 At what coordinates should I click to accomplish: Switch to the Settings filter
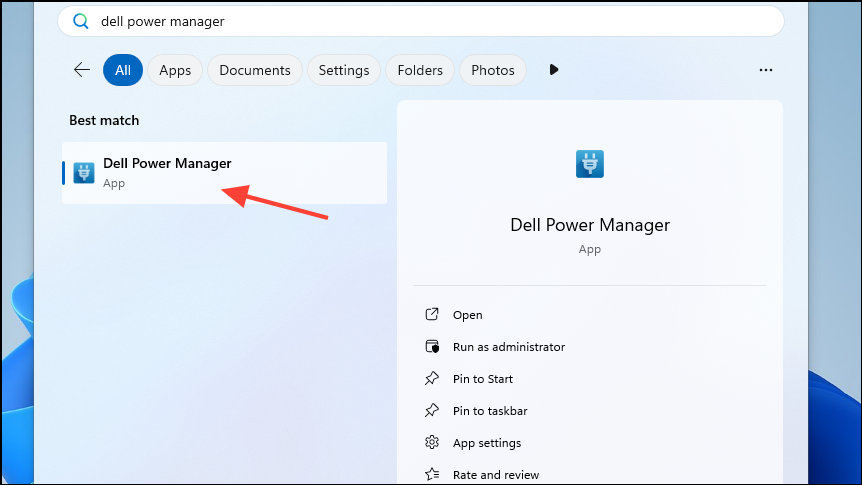pyautogui.click(x=344, y=70)
